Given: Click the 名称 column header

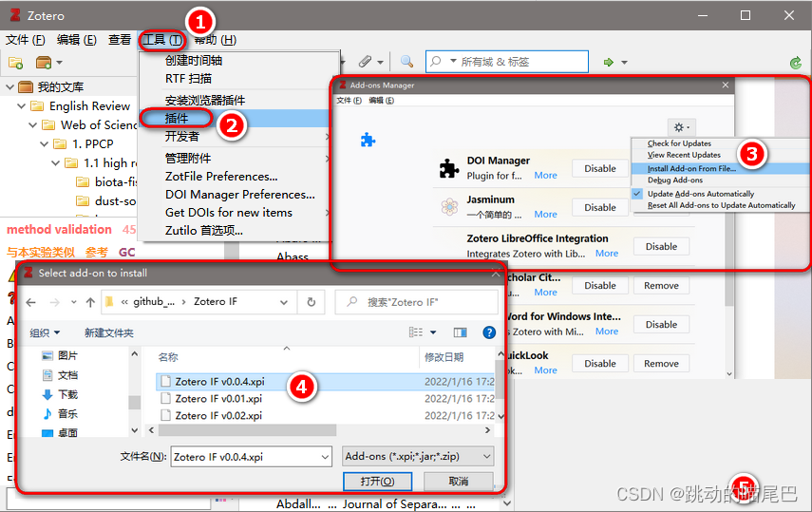Looking at the screenshot, I should [x=168, y=357].
